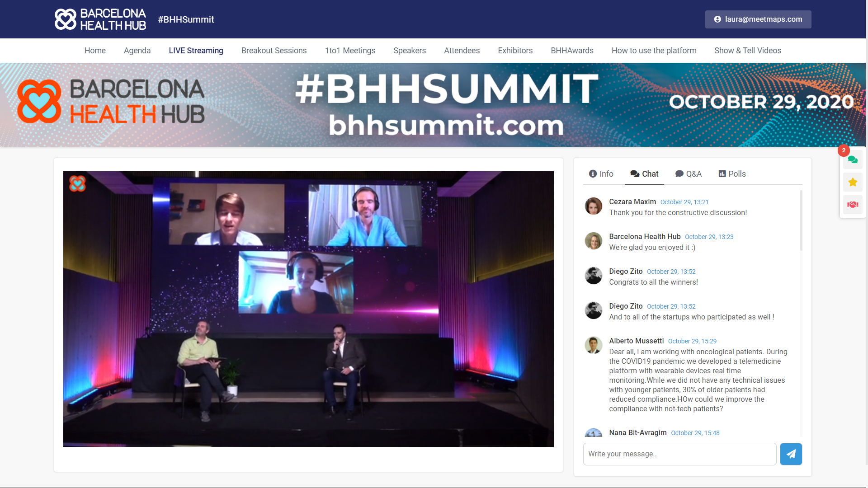Click Diego Zito's avatar on winners message
Screen dimensions: 868x488
593,276
